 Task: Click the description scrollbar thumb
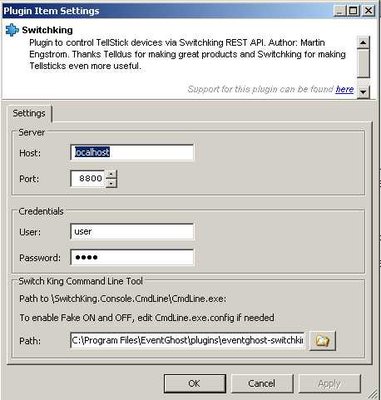[x=363, y=63]
